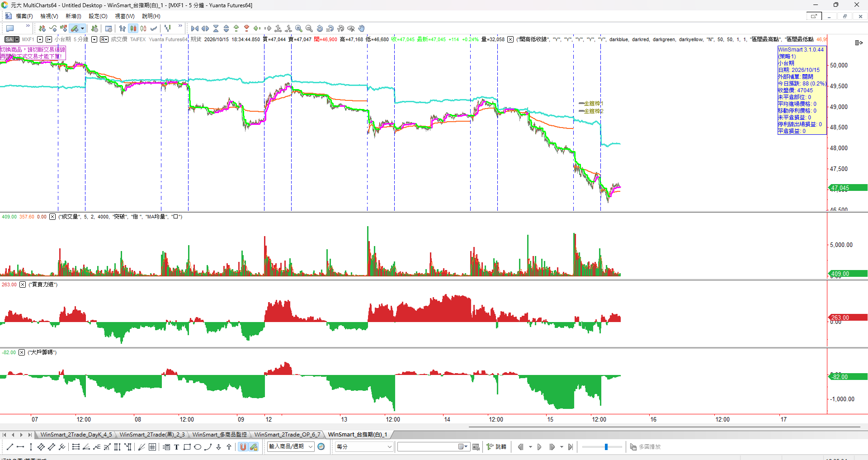The image size is (868, 460).
Task: Select the arrow up drawing tool
Action: click(x=229, y=447)
